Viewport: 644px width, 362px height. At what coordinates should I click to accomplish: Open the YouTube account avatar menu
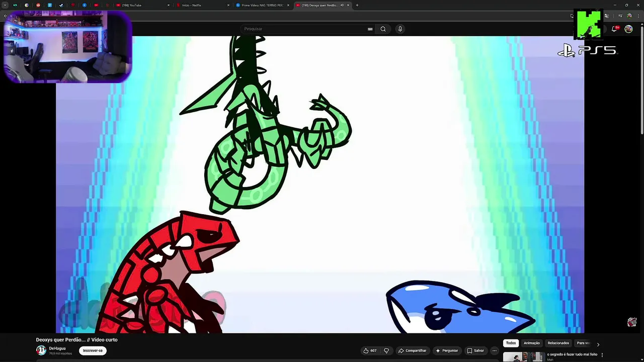[x=628, y=29]
